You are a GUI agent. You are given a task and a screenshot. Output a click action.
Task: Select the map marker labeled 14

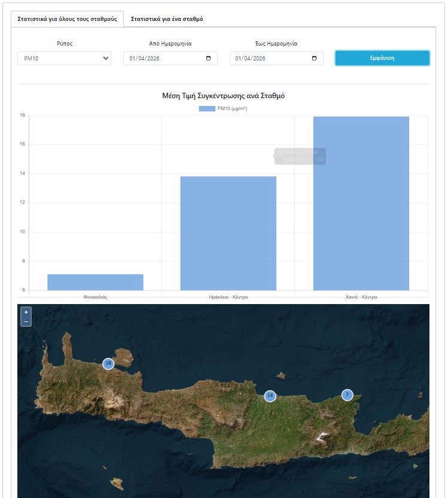pyautogui.click(x=270, y=396)
